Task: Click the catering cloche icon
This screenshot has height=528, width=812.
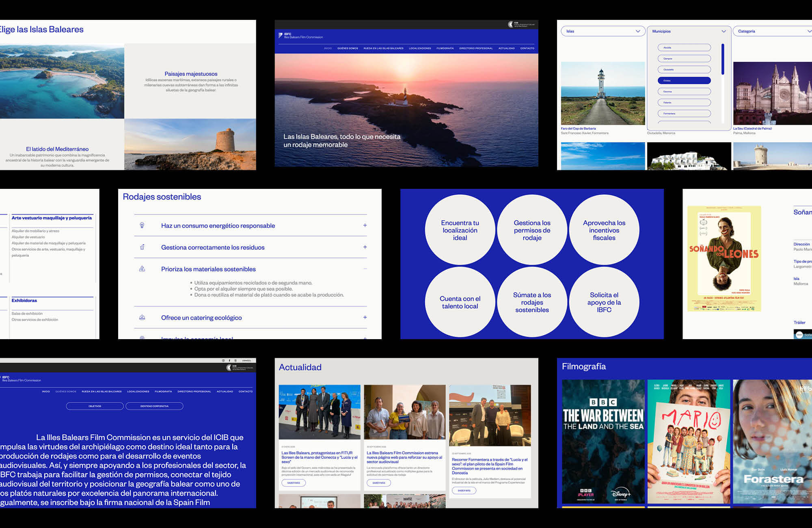Action: 142,318
